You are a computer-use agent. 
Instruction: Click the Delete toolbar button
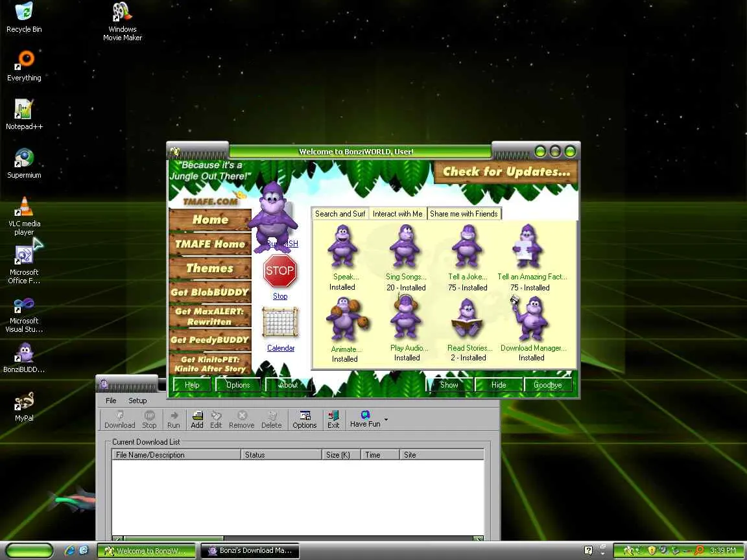click(272, 419)
